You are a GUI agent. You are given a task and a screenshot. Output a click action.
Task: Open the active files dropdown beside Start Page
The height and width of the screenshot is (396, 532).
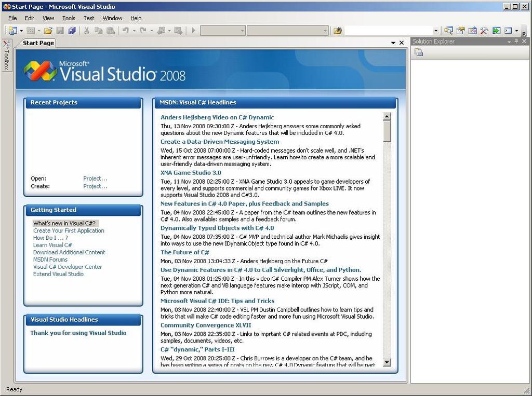(x=393, y=43)
